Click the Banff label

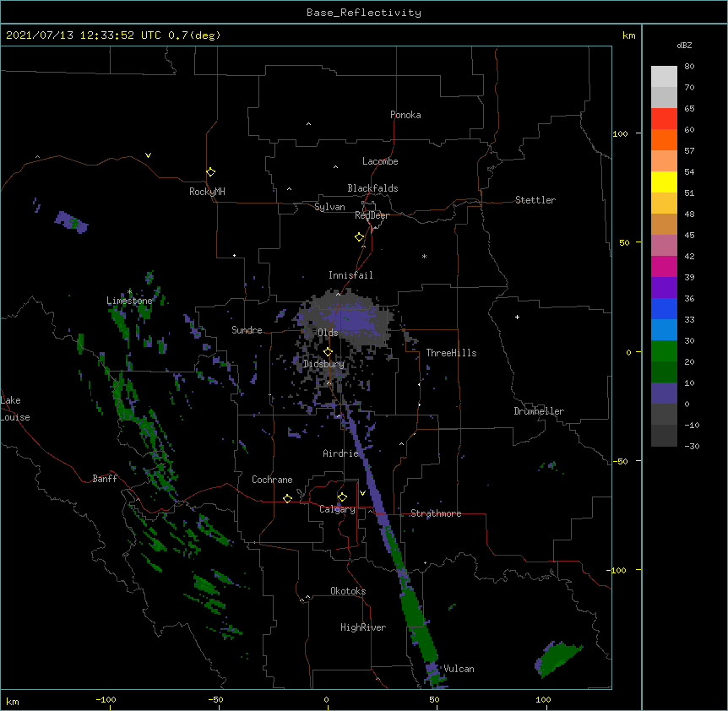coord(105,479)
